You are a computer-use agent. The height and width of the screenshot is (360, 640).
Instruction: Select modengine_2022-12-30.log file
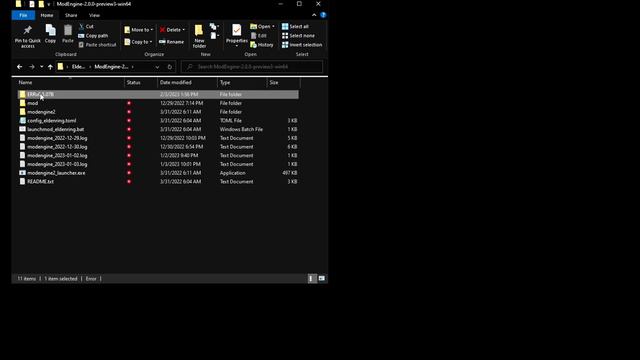158,147
